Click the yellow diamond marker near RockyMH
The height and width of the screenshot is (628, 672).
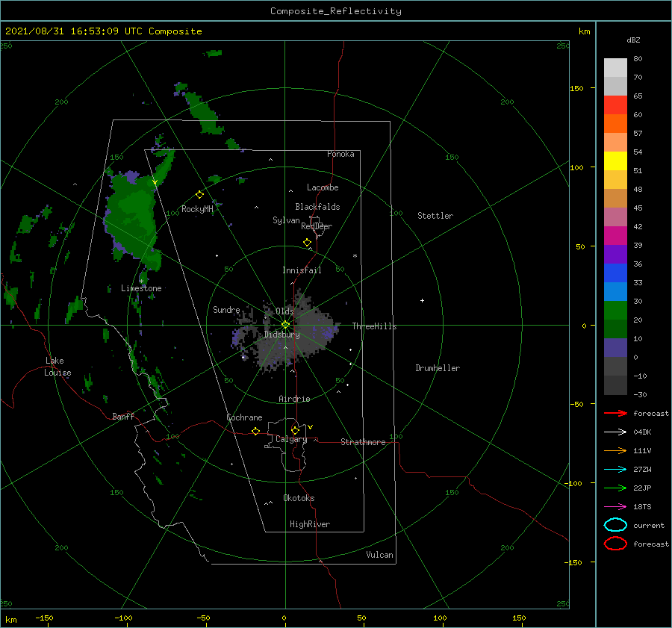(199, 195)
